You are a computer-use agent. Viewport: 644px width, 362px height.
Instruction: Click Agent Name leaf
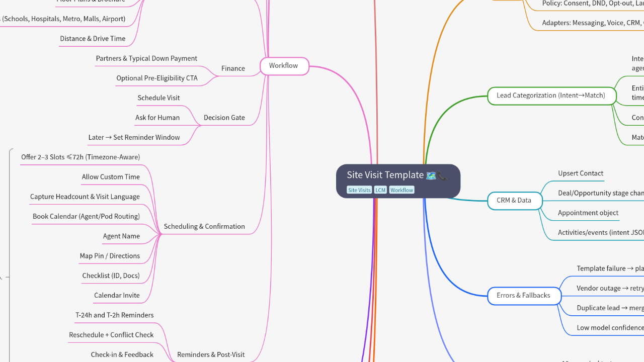tap(121, 236)
